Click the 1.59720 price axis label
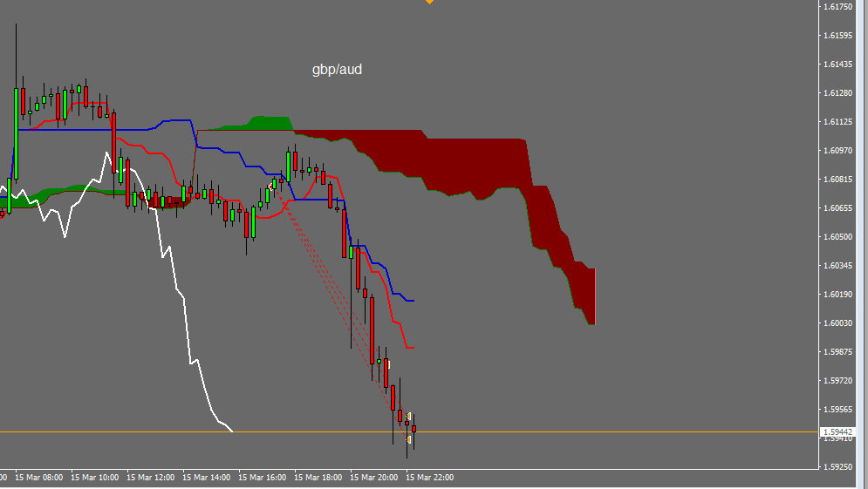The width and height of the screenshot is (868, 489). point(837,381)
